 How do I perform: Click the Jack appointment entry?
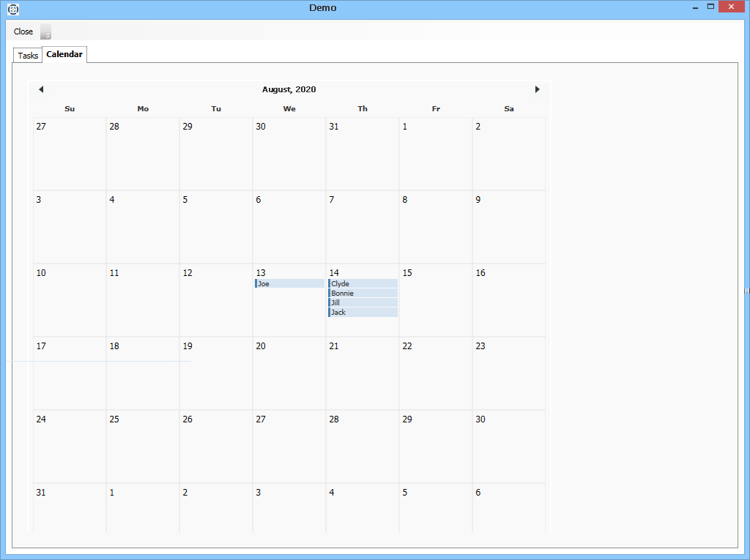(363, 312)
